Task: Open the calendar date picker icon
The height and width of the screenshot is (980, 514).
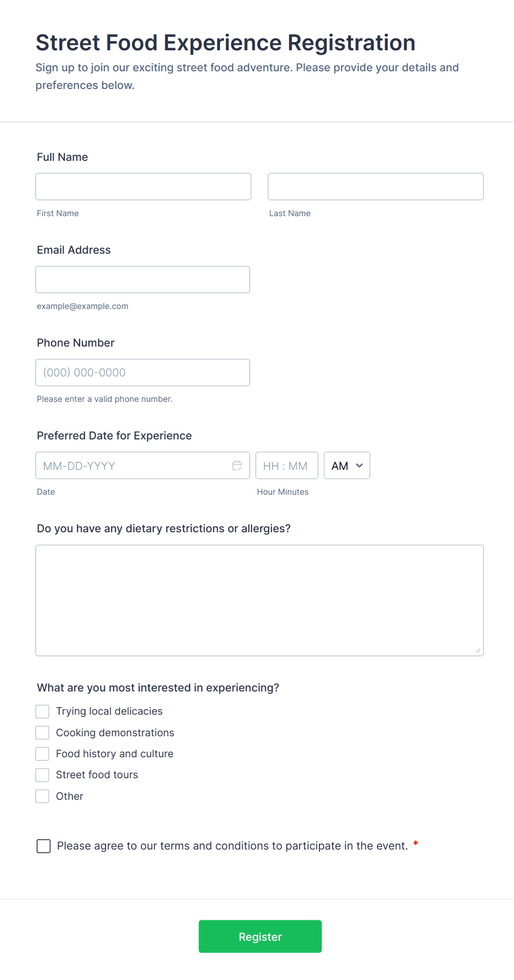Action: pyautogui.click(x=237, y=465)
